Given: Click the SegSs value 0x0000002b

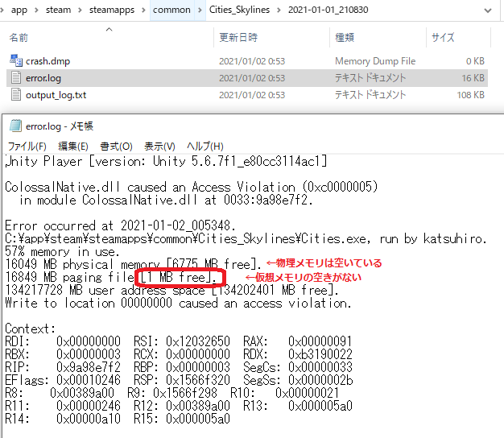Looking at the screenshot, I should click(x=320, y=380).
